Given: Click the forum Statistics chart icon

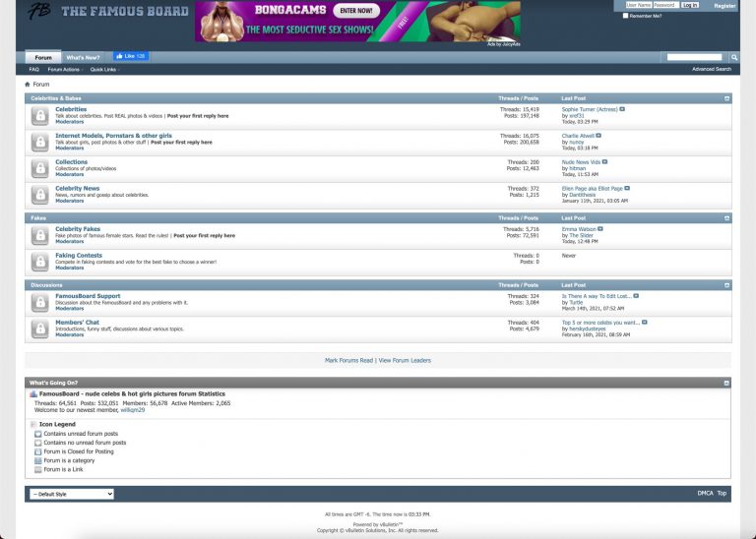Looking at the screenshot, I should [33, 394].
